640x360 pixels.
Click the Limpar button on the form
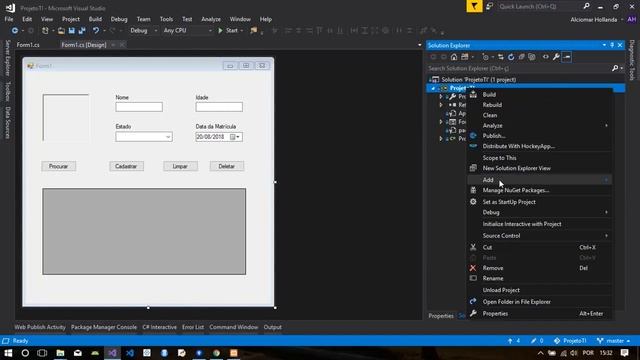tap(180, 167)
